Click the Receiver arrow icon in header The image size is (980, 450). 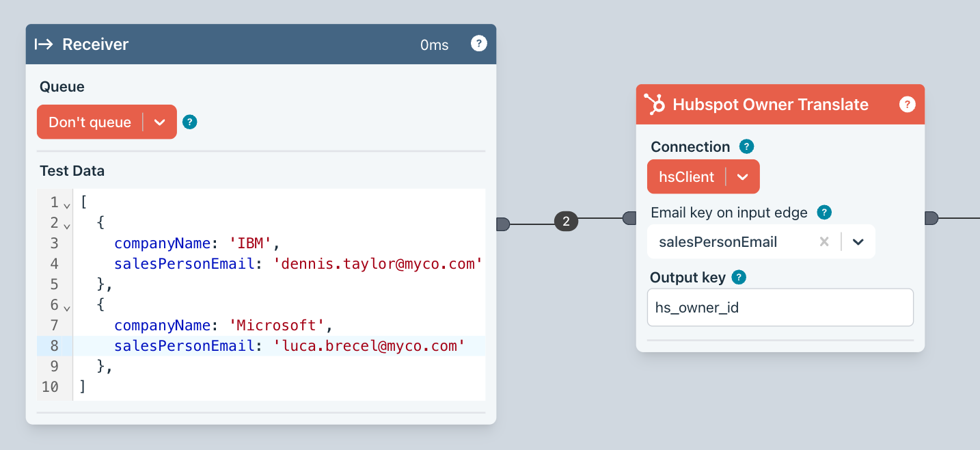click(x=44, y=44)
